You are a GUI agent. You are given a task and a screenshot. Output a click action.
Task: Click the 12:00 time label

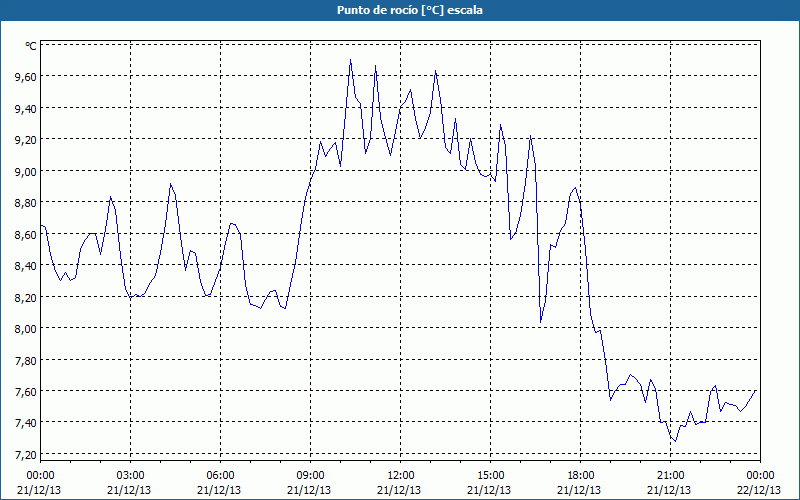coord(401,476)
